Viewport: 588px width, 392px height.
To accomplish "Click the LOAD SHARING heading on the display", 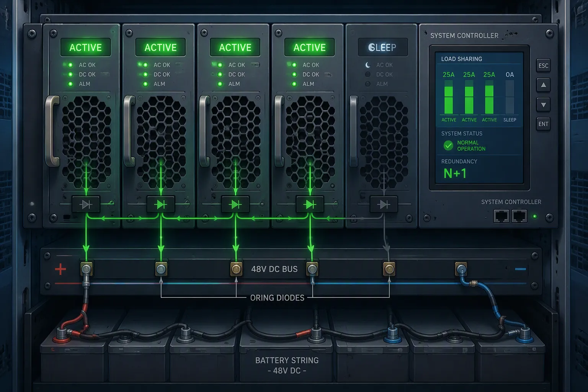I will coord(462,59).
